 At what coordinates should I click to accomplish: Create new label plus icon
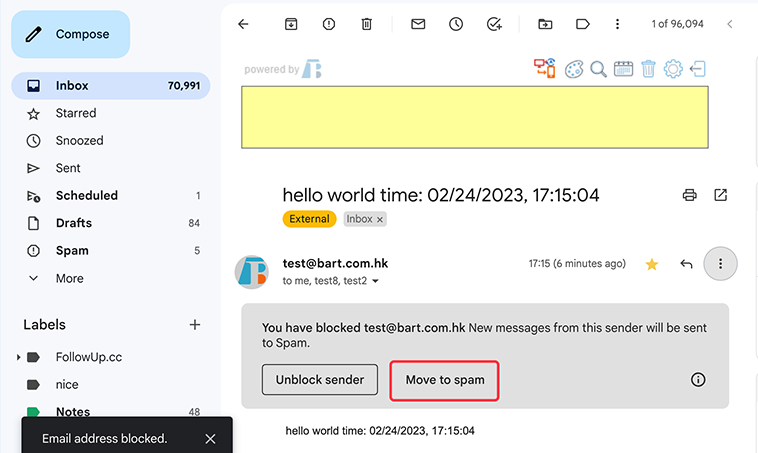pos(195,324)
